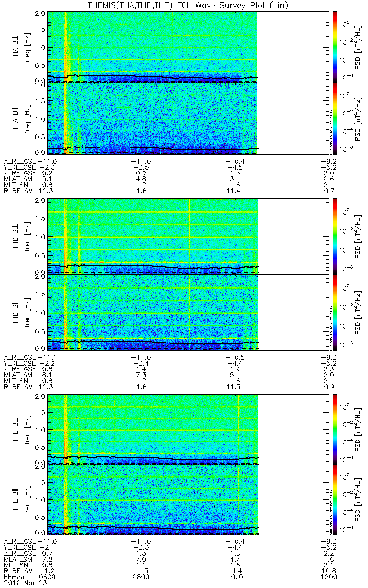Click the '0600' time tick label
The width and height of the screenshot is (368, 588).
pos(48,577)
